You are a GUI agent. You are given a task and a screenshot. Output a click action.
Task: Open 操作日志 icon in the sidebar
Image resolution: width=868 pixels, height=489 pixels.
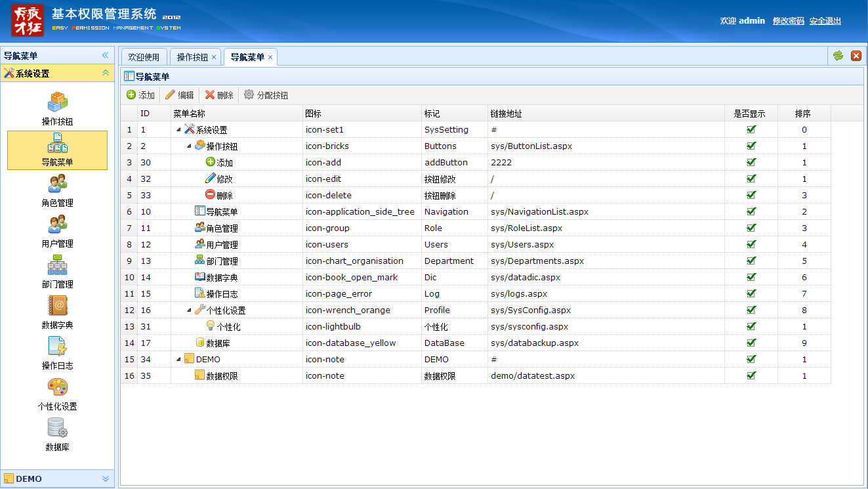[x=57, y=347]
